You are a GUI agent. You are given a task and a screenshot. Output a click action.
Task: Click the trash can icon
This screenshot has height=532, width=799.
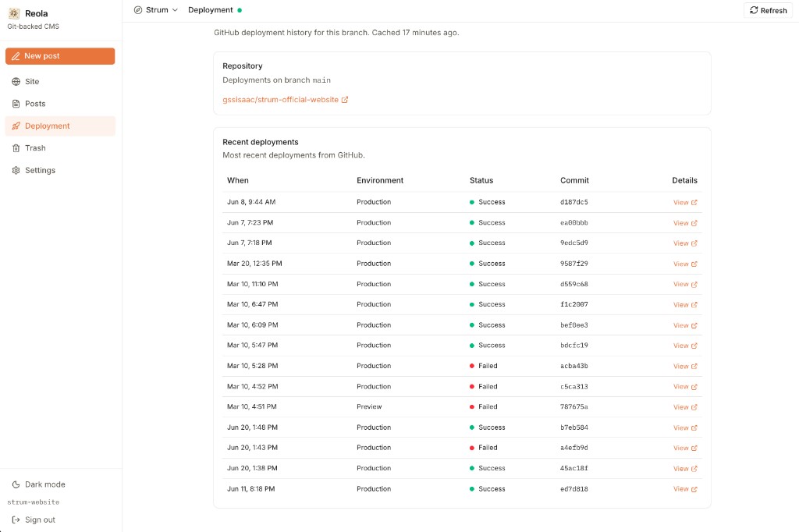point(16,148)
